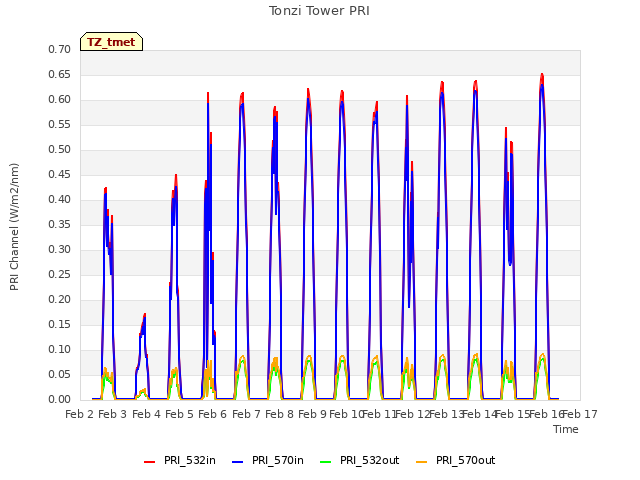The width and height of the screenshot is (640, 480).
Task: Click the red PRI_532in legend swatch
Action: tap(150, 461)
